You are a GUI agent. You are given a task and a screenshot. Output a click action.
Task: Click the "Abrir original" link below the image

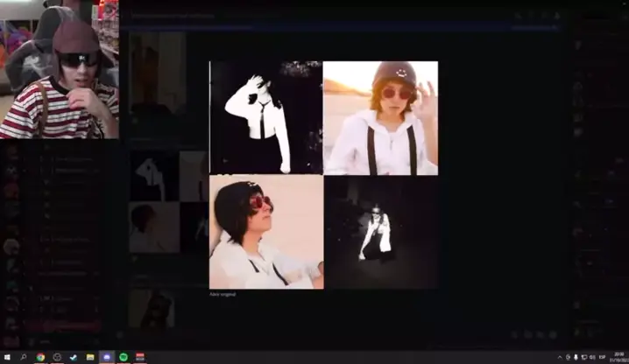point(222,295)
